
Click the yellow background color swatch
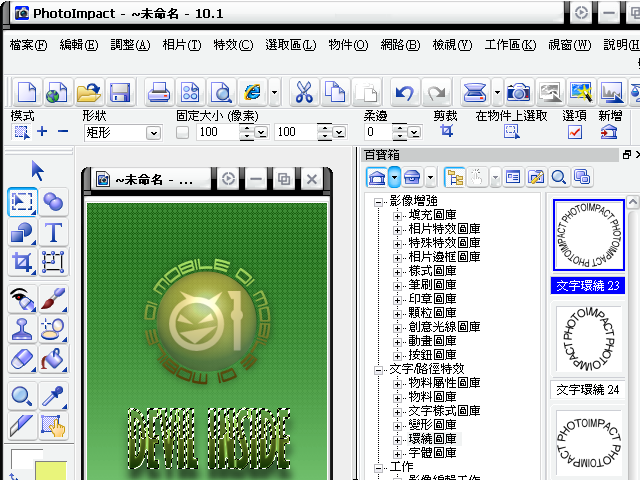[x=51, y=471]
